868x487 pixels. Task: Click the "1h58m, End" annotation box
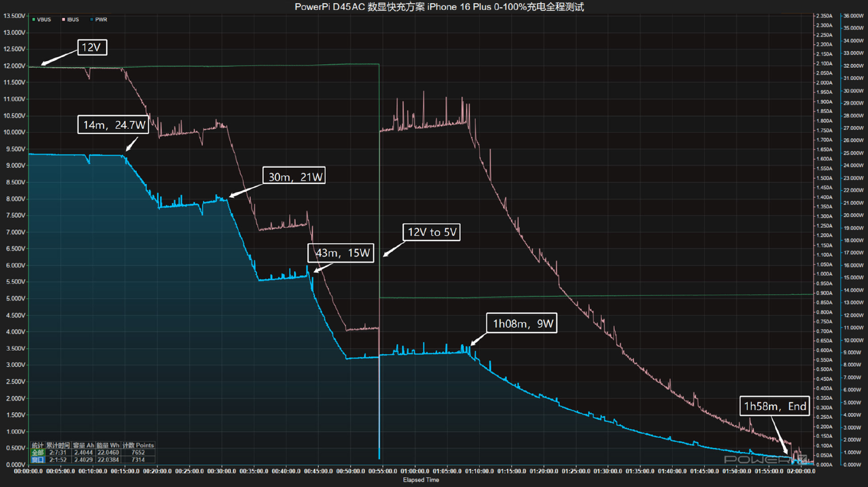(x=774, y=406)
